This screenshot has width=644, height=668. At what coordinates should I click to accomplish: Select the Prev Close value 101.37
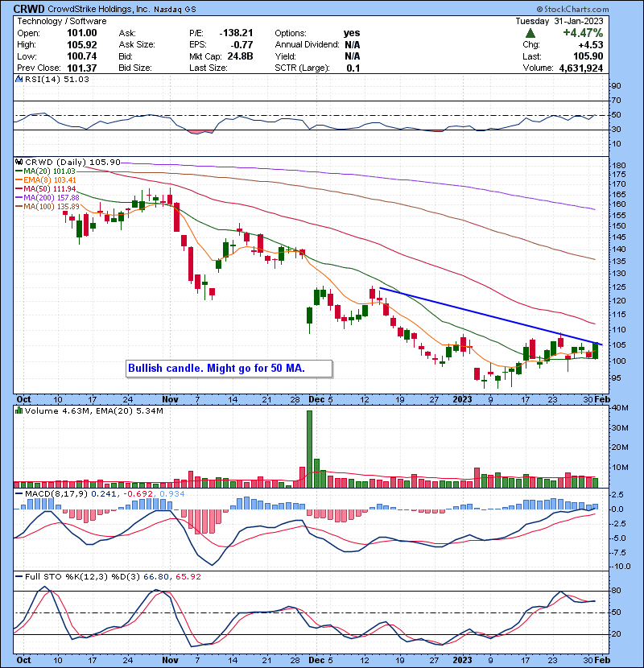click(x=82, y=68)
